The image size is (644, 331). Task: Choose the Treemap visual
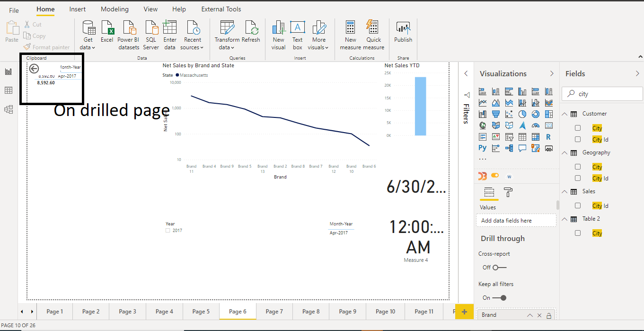[549, 114]
